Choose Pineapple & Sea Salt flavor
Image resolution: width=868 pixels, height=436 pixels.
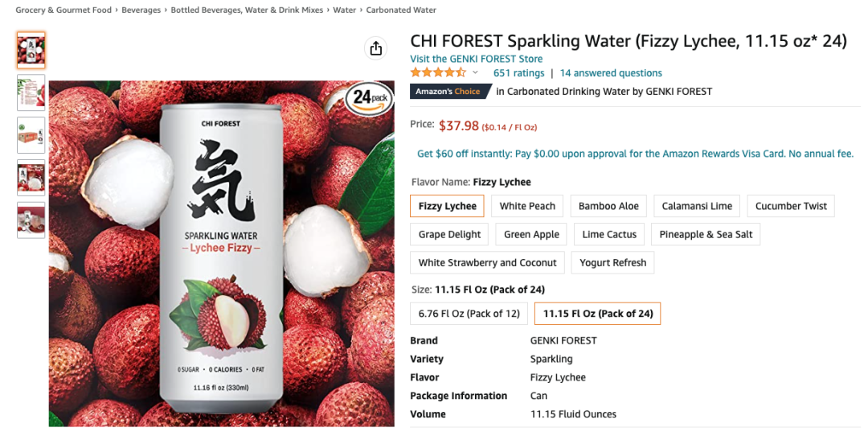705,234
